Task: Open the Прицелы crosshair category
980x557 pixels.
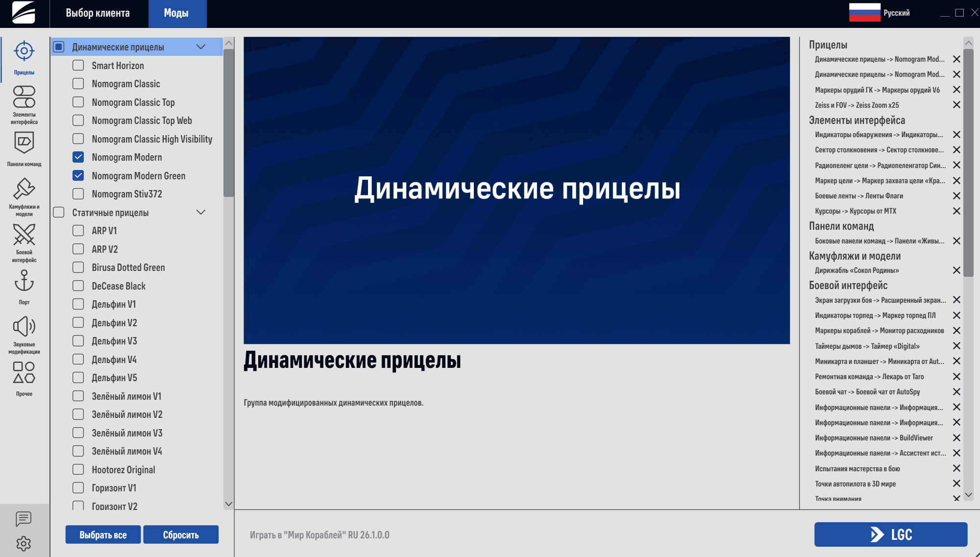Action: (24, 57)
